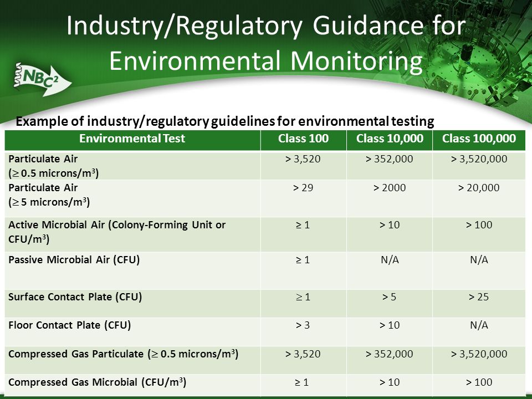Image resolution: width=532 pixels, height=399 pixels.
Task: Click '> 3,520' in Compressed Gas Particulate row
Action: [303, 354]
